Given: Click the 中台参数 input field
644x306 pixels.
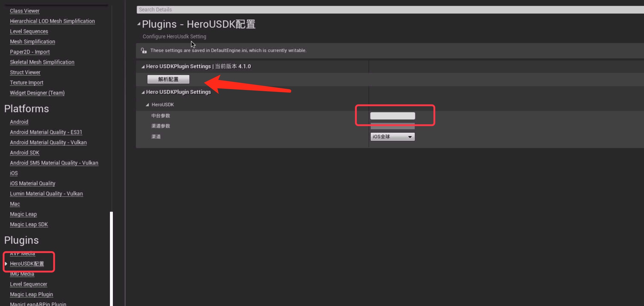Looking at the screenshot, I should coord(392,116).
